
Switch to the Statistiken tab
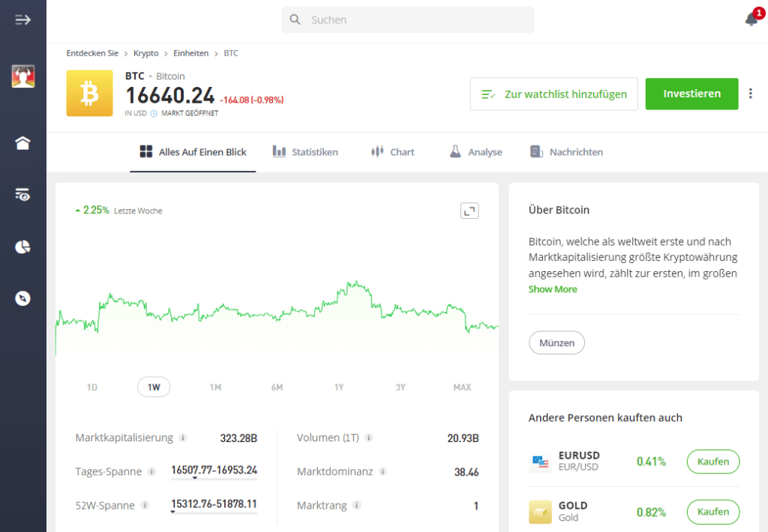(x=305, y=152)
